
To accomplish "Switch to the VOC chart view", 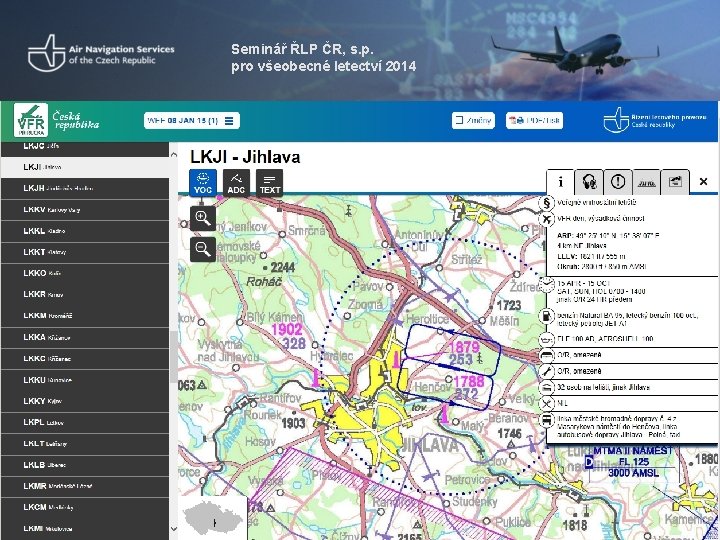I will (203, 183).
